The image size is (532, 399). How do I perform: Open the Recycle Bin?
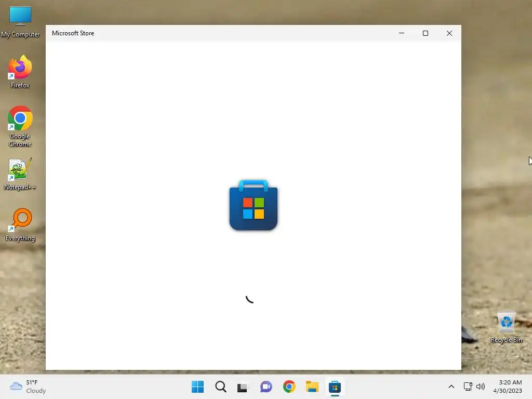(x=506, y=327)
